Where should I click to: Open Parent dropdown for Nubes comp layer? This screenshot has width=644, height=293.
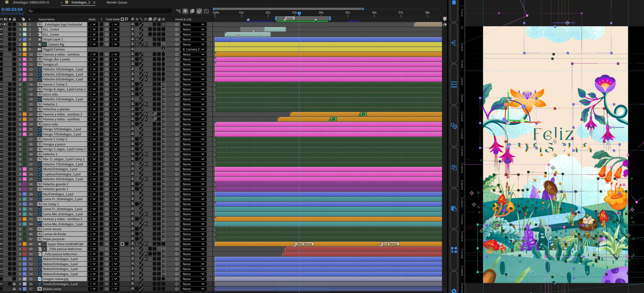193,289
